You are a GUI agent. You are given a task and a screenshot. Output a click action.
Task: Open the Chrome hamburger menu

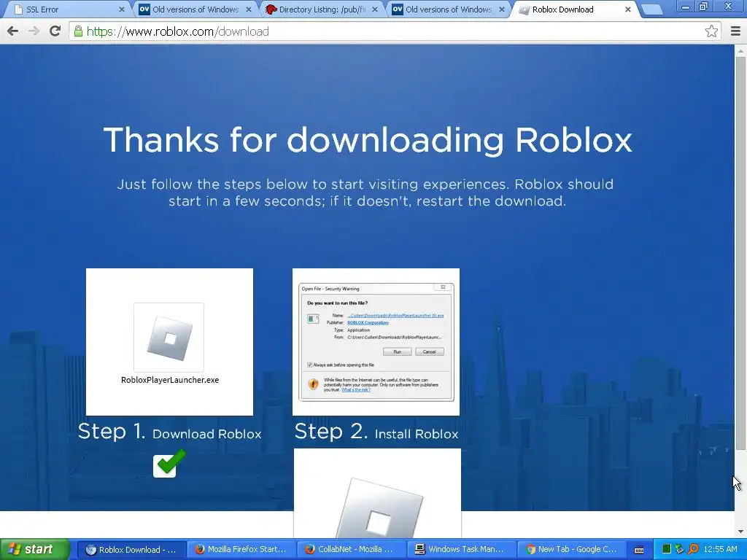click(735, 31)
